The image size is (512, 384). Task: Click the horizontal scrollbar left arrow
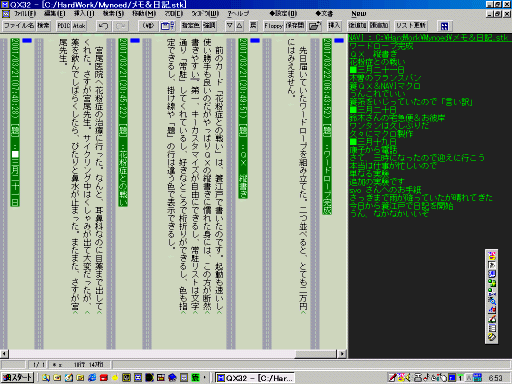point(4,354)
